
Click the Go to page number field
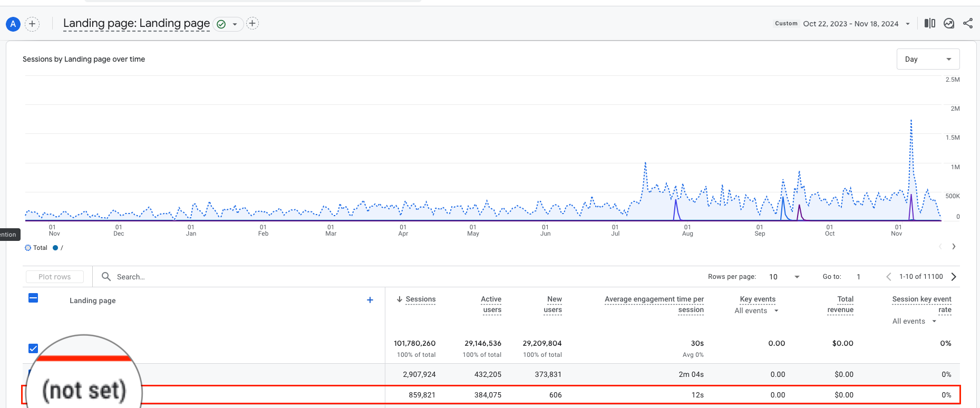click(x=859, y=277)
